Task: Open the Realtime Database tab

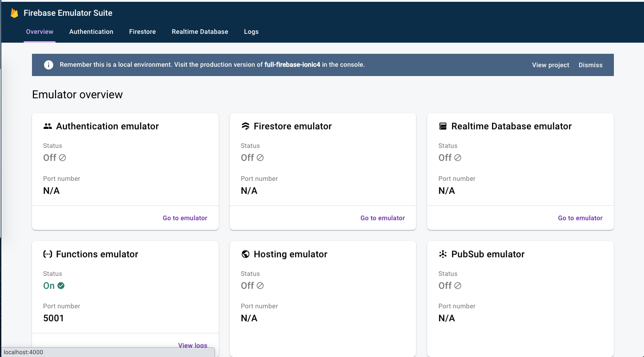Action: tap(200, 32)
